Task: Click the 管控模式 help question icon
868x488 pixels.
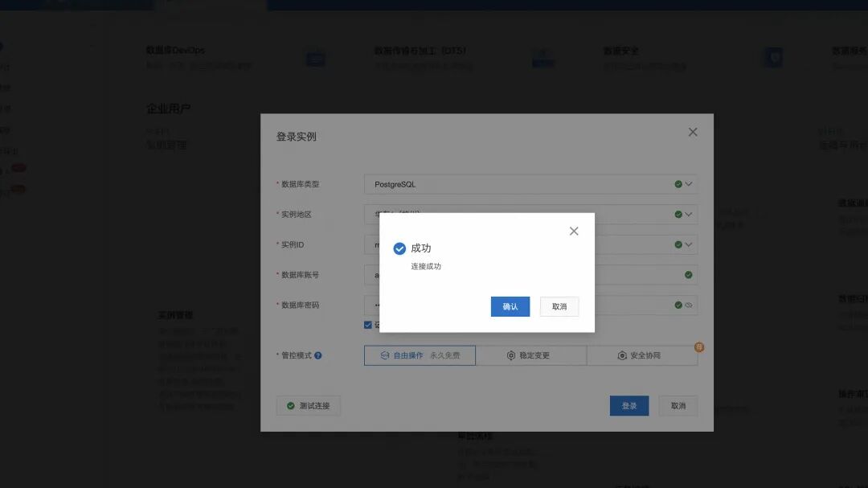Action: coord(317,355)
